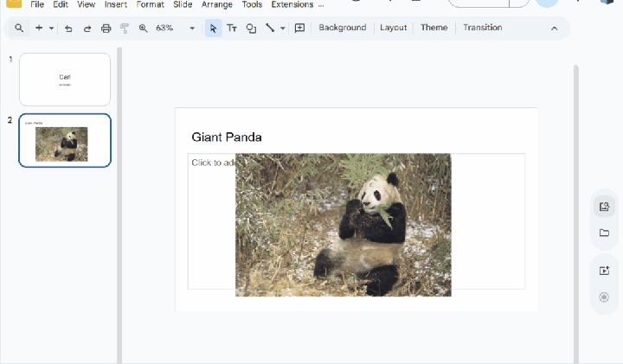Choose the Shape tool icon
The image size is (623, 364).
point(251,29)
